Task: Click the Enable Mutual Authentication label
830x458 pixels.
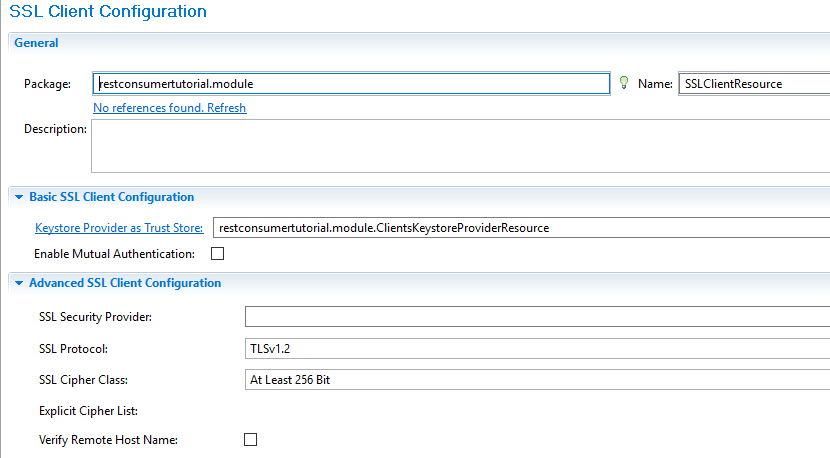Action: pos(114,254)
